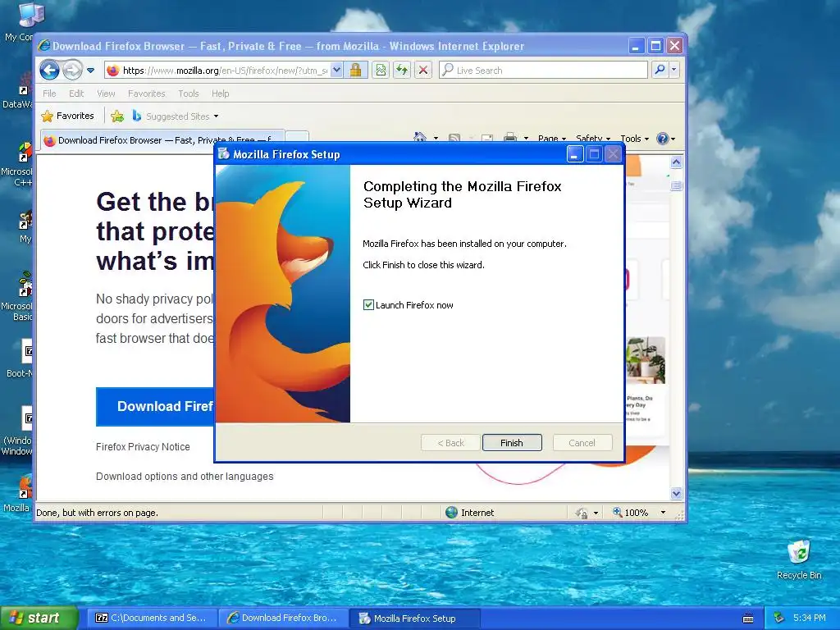Screen dimensions: 840x630
Task: Open the recent pages dropdown beside Forward
Action: click(90, 71)
